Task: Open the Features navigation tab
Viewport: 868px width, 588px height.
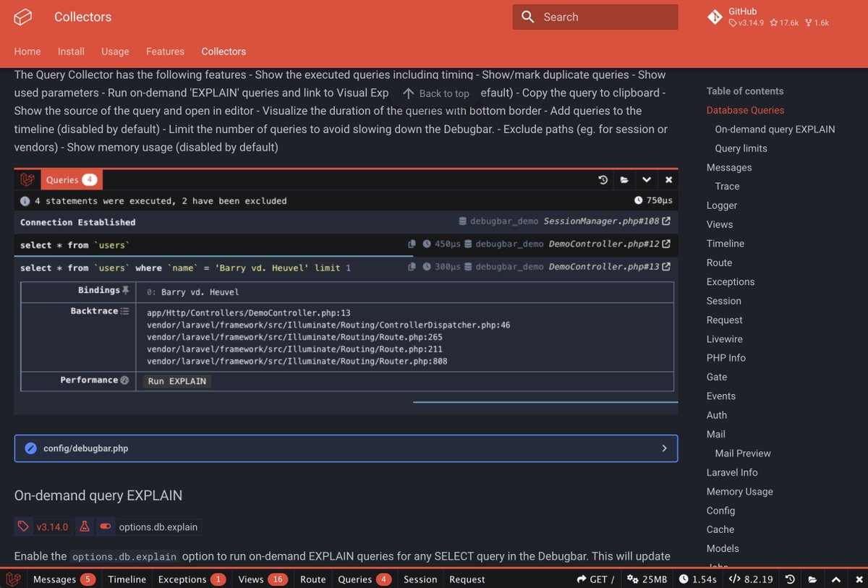Action: 165,51
